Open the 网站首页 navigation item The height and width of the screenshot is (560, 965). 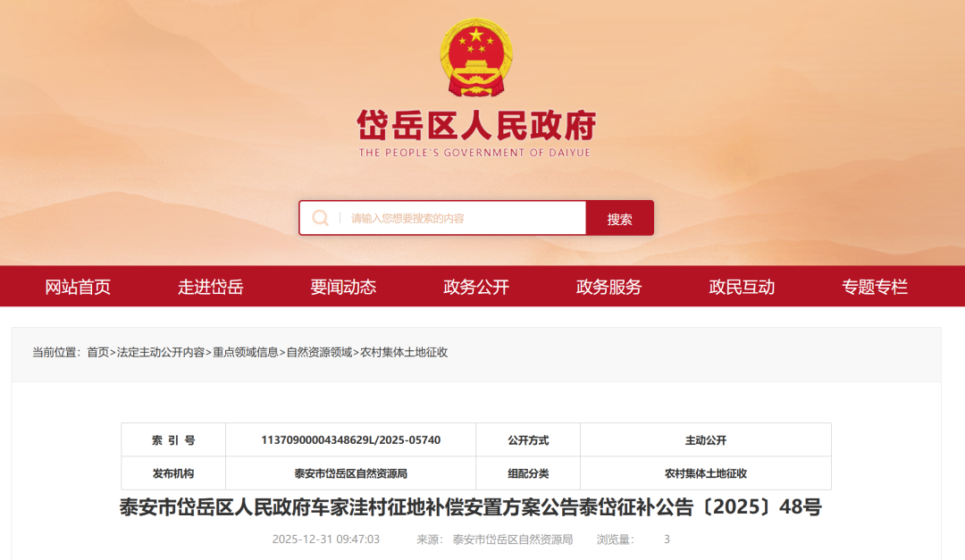[x=78, y=287]
